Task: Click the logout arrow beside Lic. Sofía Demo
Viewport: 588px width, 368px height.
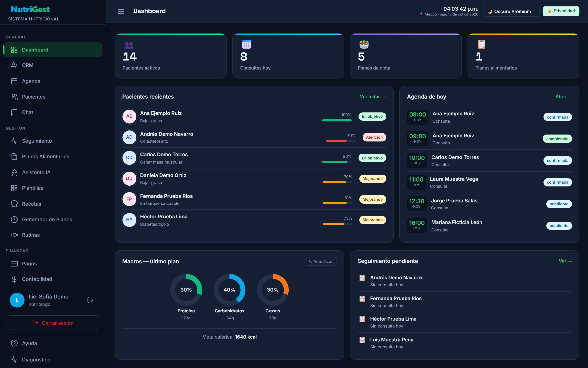Action: [x=90, y=300]
